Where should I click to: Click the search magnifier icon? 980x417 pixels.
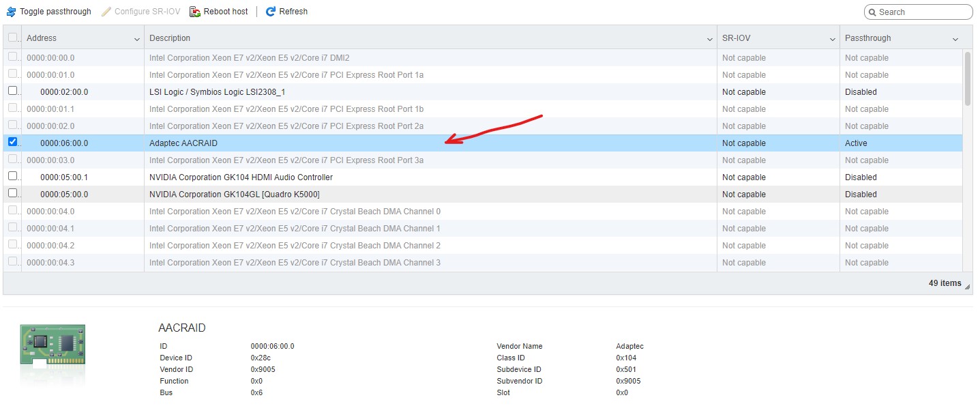pos(873,12)
